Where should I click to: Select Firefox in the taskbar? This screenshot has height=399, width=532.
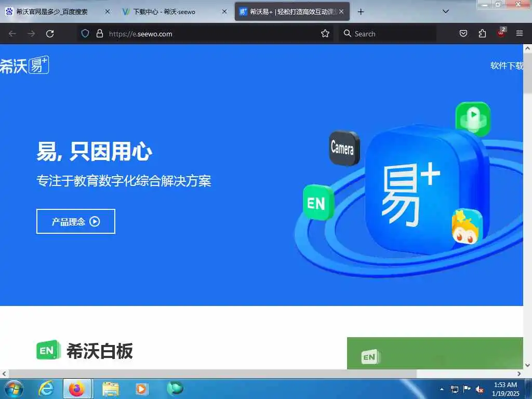tap(77, 389)
